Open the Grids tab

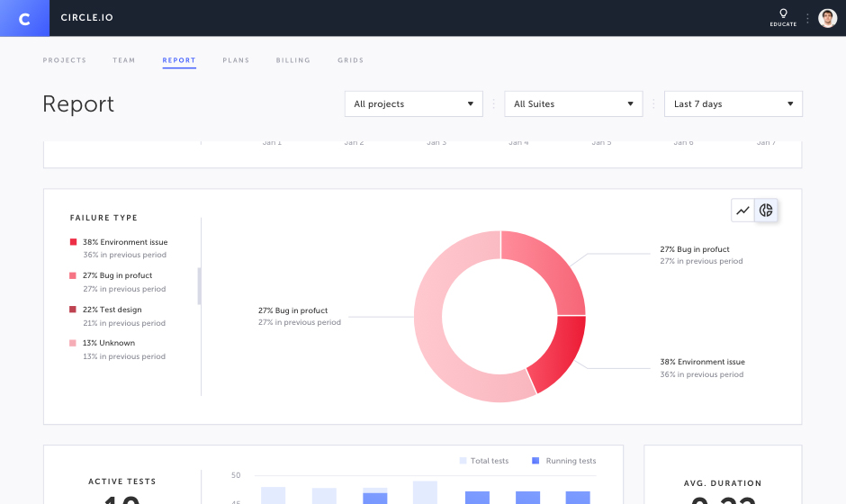click(350, 60)
